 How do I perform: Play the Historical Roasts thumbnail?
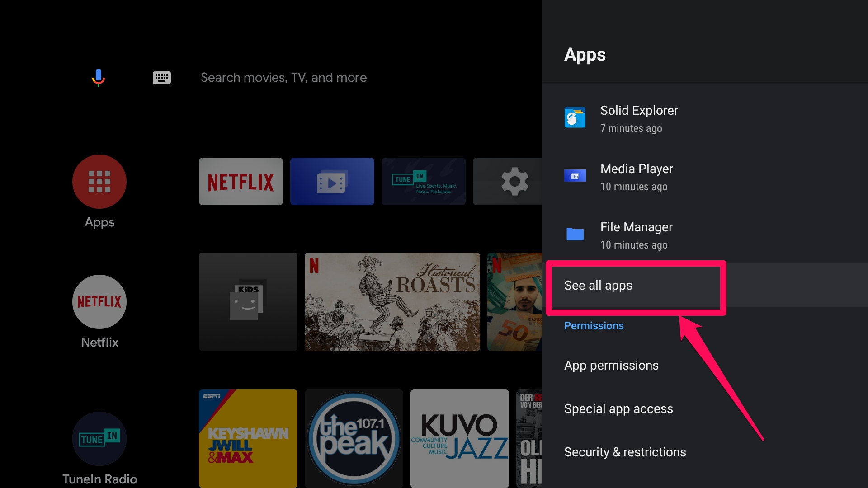[x=392, y=302]
